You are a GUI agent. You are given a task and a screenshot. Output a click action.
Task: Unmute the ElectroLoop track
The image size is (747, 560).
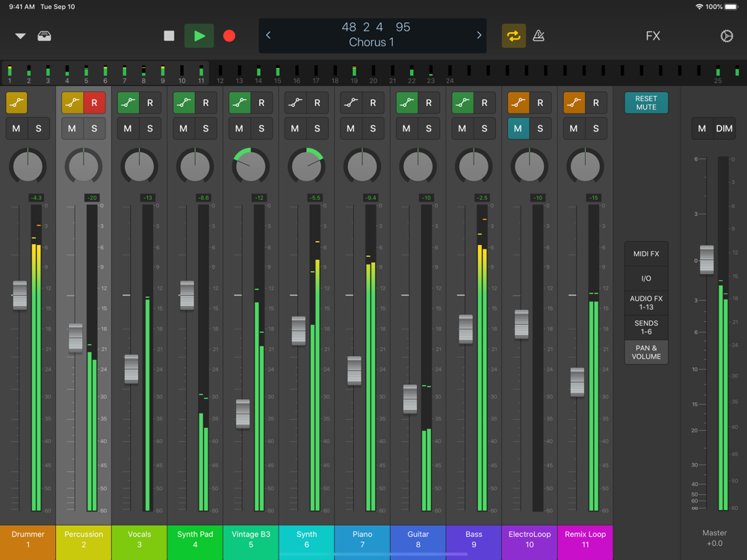(518, 128)
